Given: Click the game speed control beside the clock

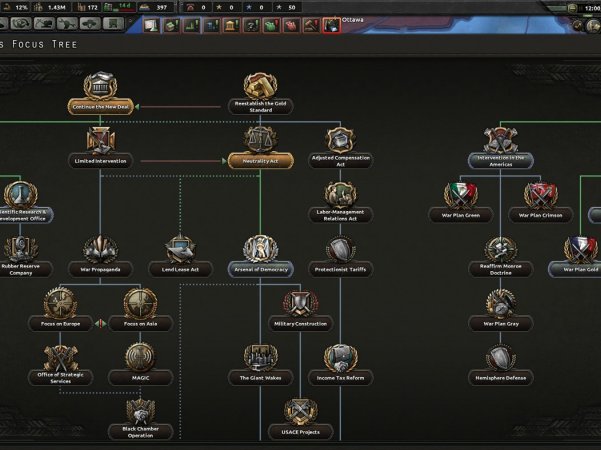Looking at the screenshot, I should coord(572,8).
